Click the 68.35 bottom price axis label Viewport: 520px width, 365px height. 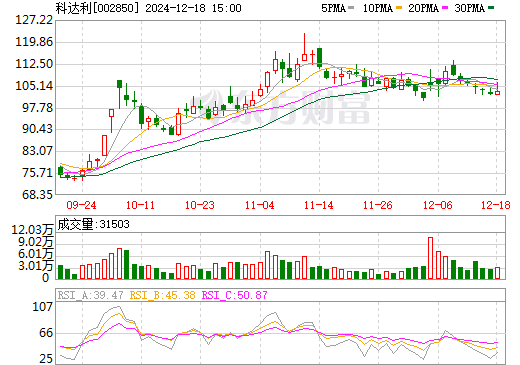click(37, 195)
